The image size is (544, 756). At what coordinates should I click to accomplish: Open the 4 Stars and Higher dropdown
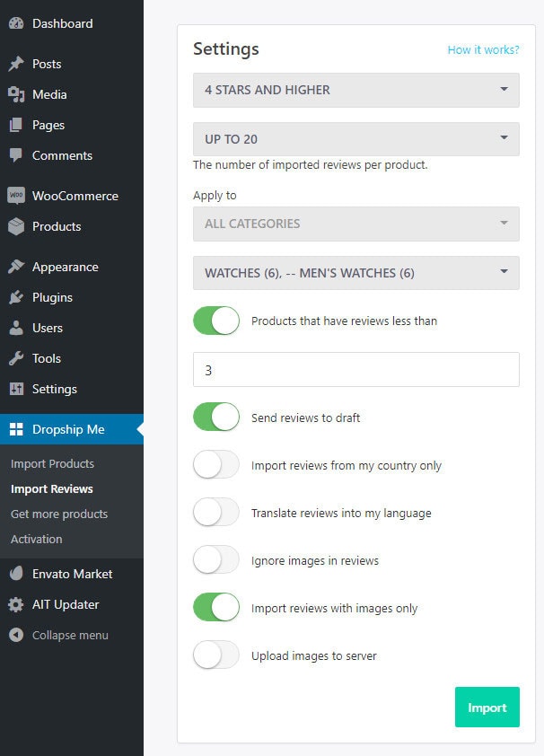coord(356,90)
